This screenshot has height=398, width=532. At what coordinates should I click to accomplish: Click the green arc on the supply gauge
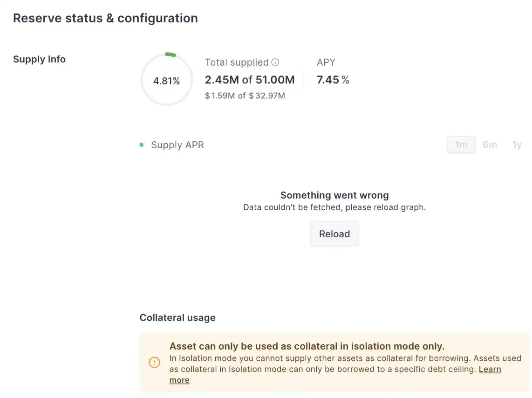[x=171, y=55]
